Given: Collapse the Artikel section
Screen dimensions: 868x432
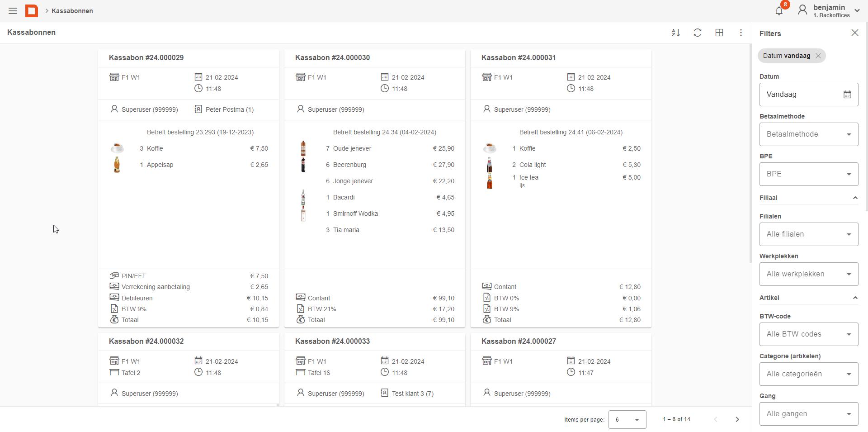Looking at the screenshot, I should click(x=855, y=298).
